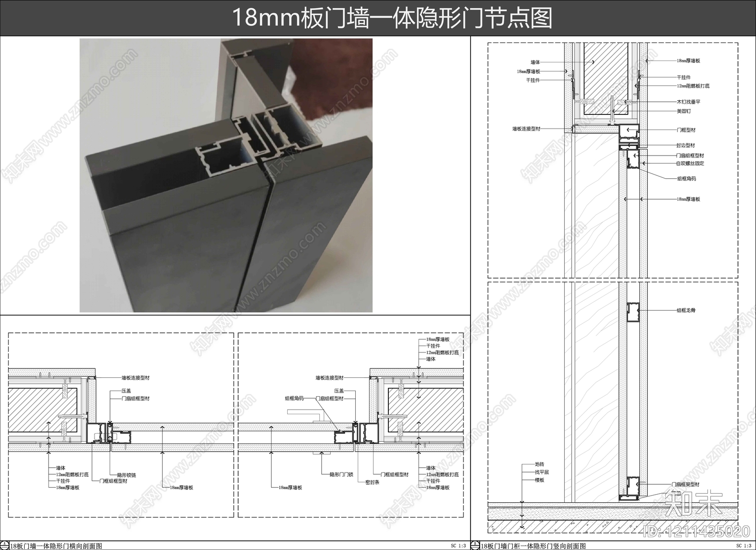This screenshot has width=756, height=550.
Task: Select the 隐形门门锁 label
Action: 341,474
